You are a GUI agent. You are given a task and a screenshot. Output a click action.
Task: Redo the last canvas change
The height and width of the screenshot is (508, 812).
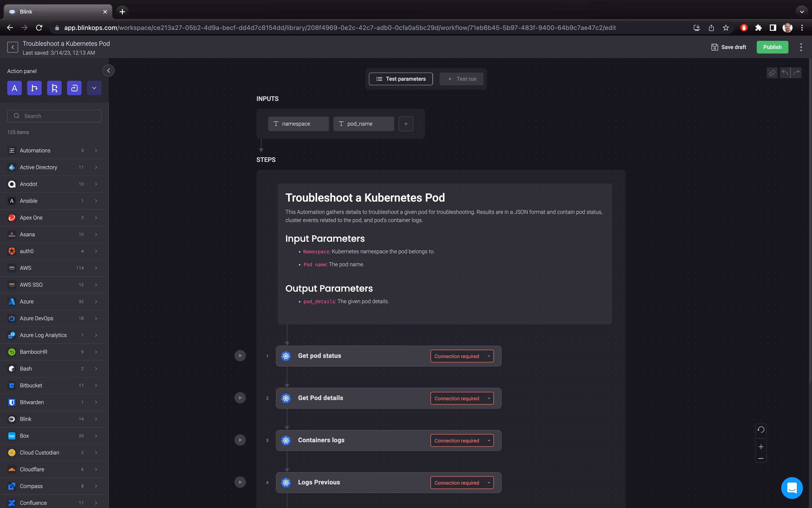(796, 73)
